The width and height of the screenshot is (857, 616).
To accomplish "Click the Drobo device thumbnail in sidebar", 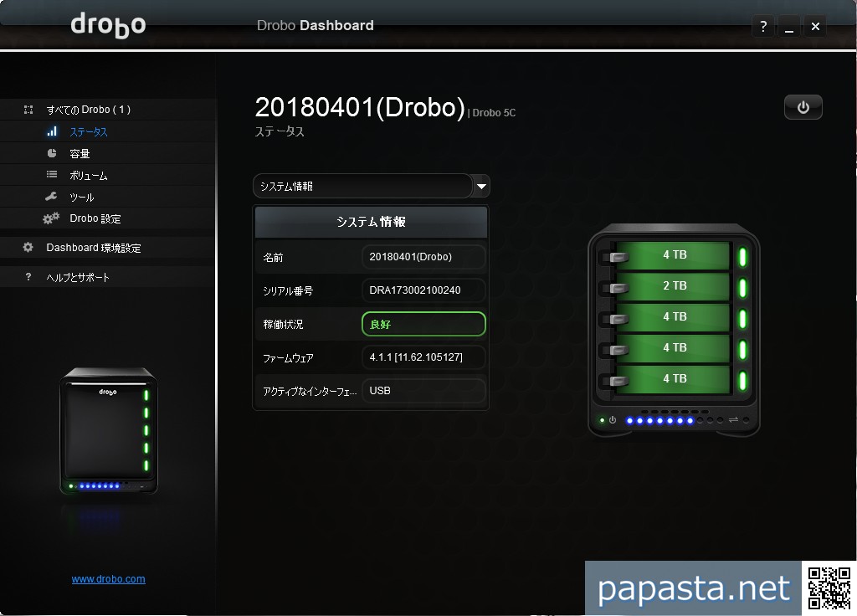I will [x=108, y=431].
